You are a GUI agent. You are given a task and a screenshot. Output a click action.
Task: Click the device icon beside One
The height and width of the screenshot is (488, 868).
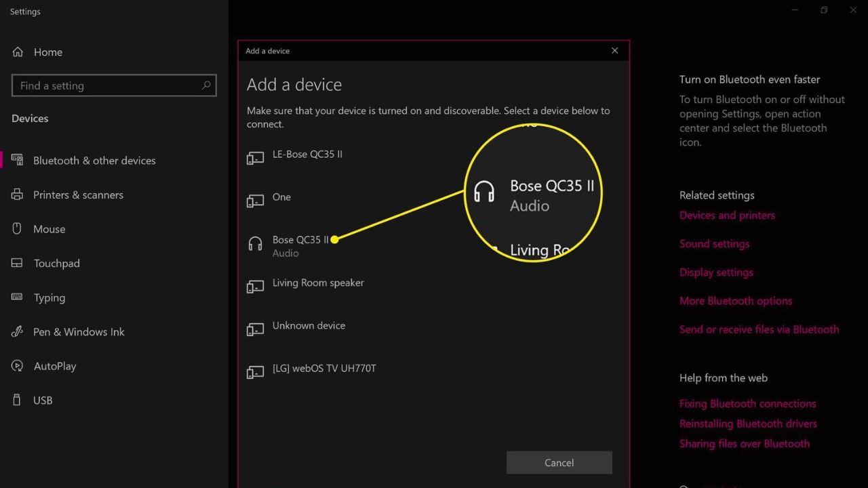255,201
